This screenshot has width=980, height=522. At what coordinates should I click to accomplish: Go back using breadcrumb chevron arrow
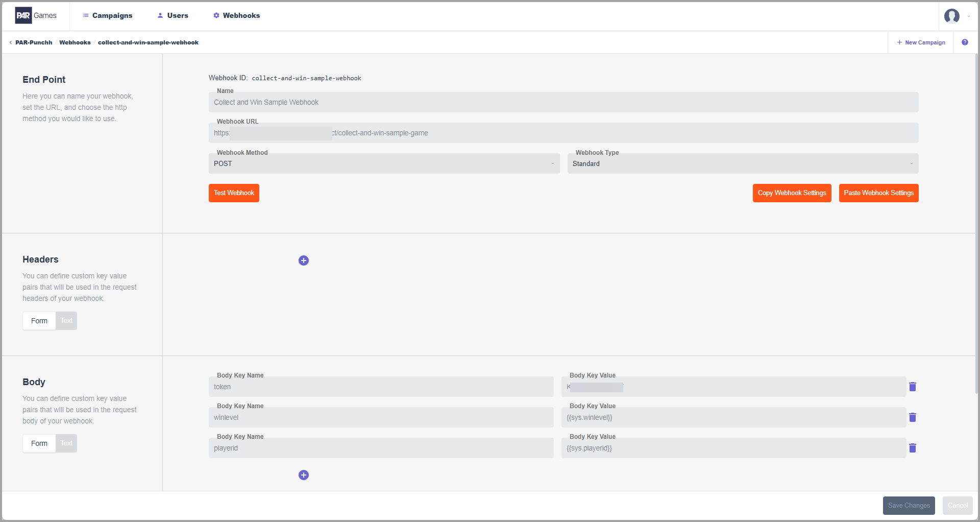pos(11,42)
